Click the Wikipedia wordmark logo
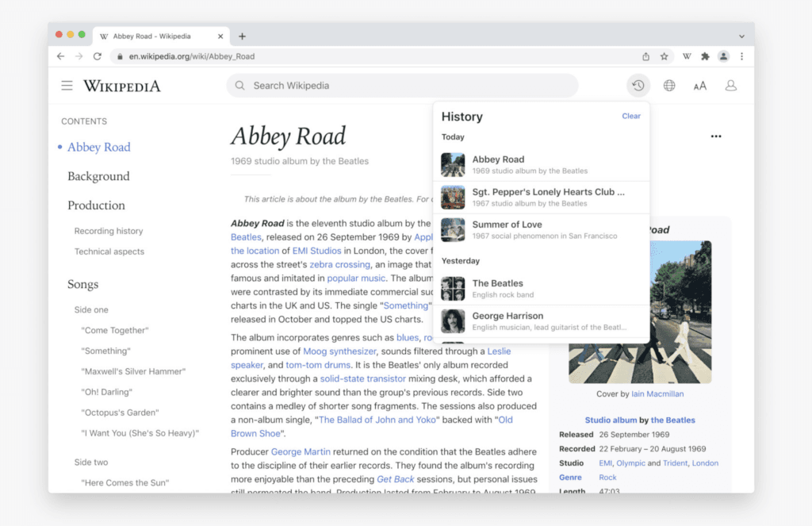This screenshot has width=812, height=526. pos(122,86)
